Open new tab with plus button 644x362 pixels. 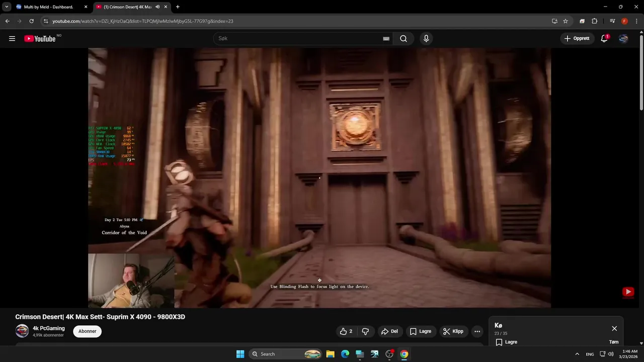click(x=178, y=7)
